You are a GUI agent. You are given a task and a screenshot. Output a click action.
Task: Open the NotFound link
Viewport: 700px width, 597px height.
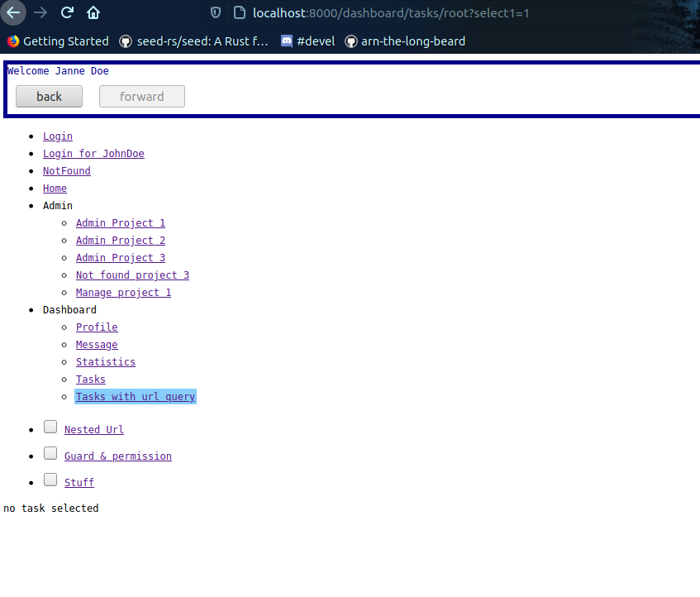pos(66,171)
